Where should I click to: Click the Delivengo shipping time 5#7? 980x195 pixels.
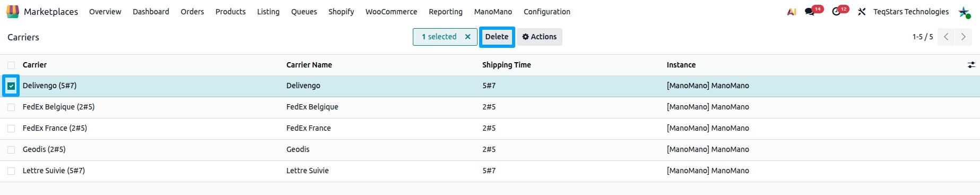pyautogui.click(x=489, y=86)
